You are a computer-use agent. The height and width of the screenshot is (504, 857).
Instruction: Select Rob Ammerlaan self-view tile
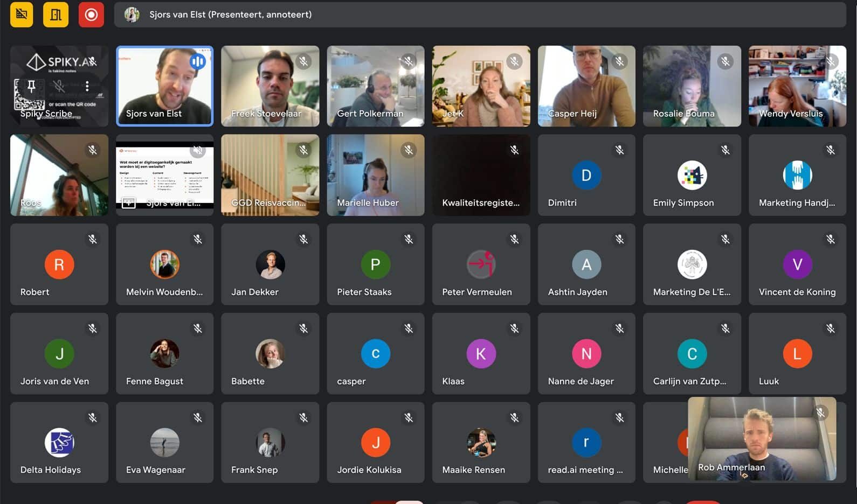pyautogui.click(x=762, y=438)
